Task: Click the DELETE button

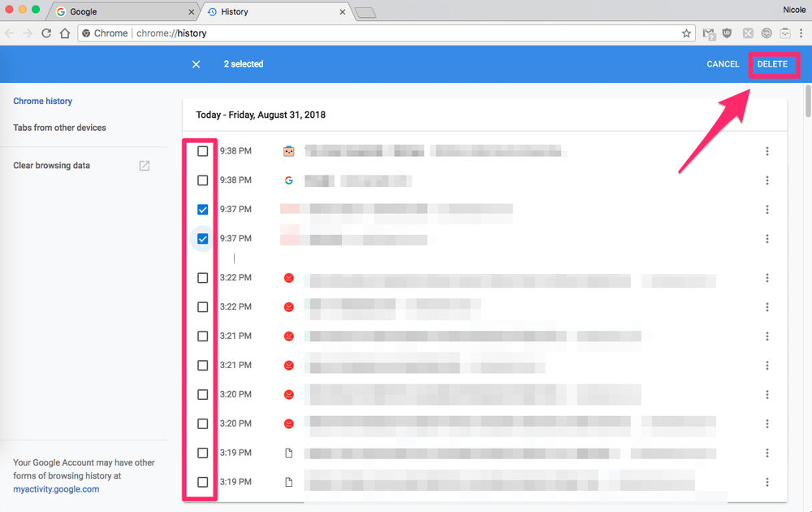Action: point(772,64)
